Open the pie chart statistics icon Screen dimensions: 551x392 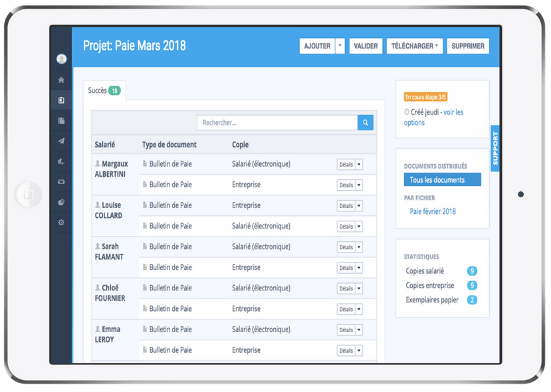[x=60, y=202]
